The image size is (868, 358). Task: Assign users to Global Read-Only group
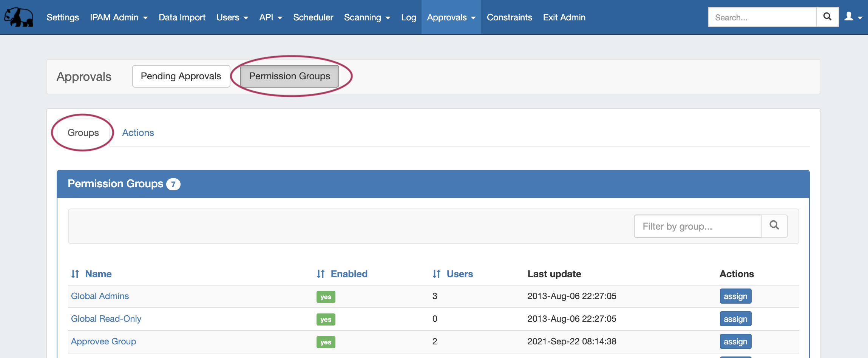pyautogui.click(x=735, y=319)
